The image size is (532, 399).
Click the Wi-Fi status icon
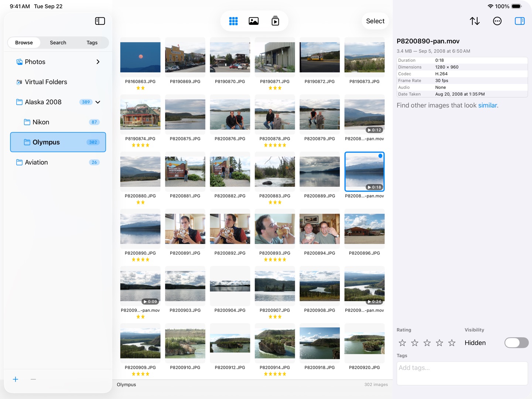(x=490, y=6)
